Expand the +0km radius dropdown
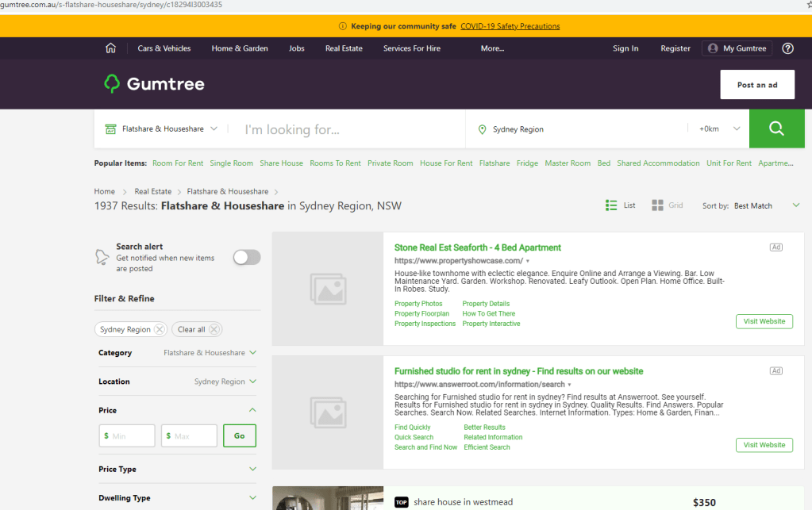Image resolution: width=812 pixels, height=510 pixels. pyautogui.click(x=720, y=128)
